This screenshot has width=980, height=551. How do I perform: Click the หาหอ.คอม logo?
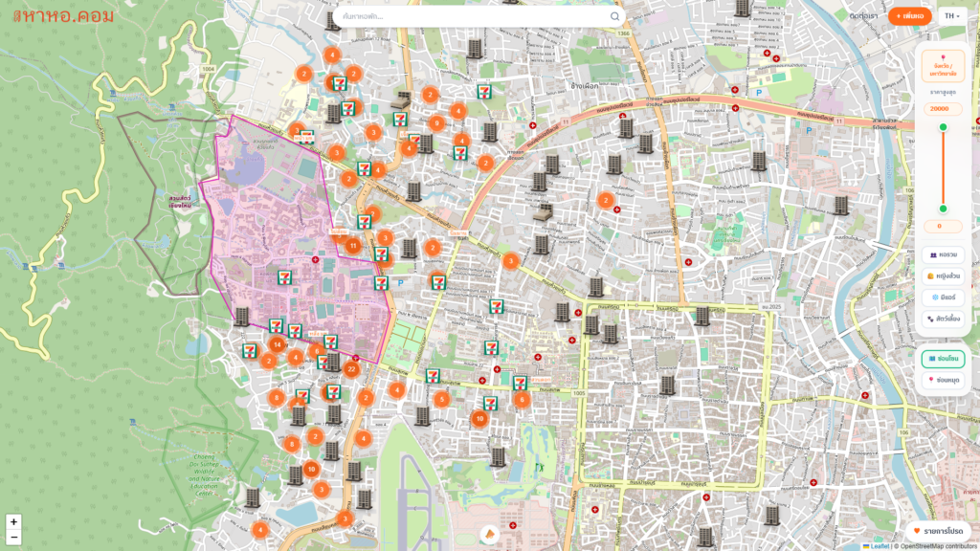[x=64, y=15]
